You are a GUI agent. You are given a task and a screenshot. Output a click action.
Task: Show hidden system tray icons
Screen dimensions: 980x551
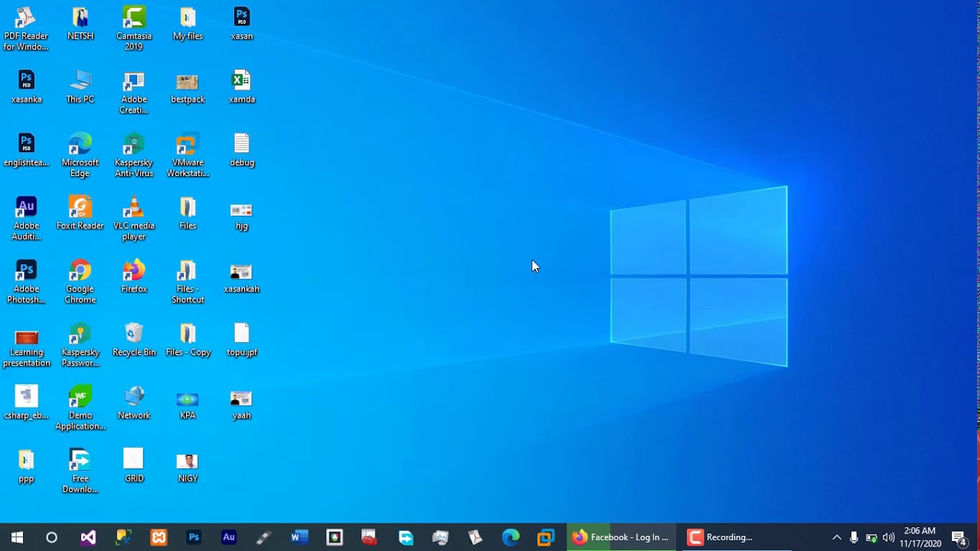coord(837,537)
